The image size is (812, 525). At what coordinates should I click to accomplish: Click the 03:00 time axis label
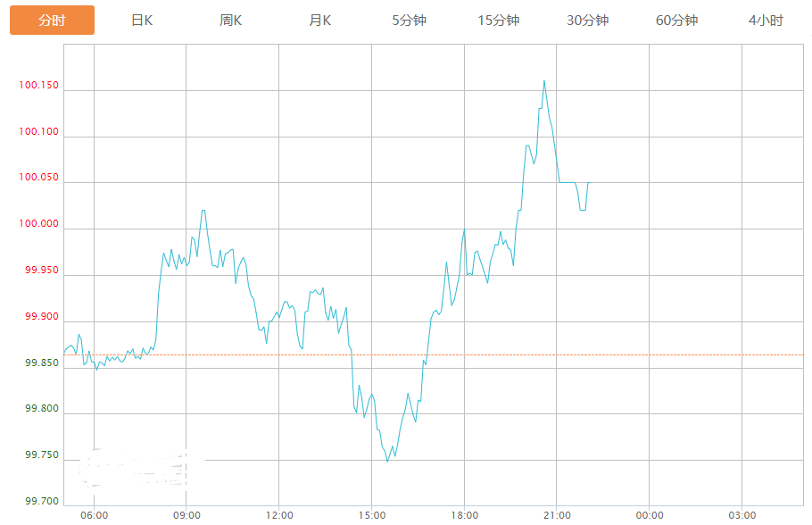tap(742, 515)
